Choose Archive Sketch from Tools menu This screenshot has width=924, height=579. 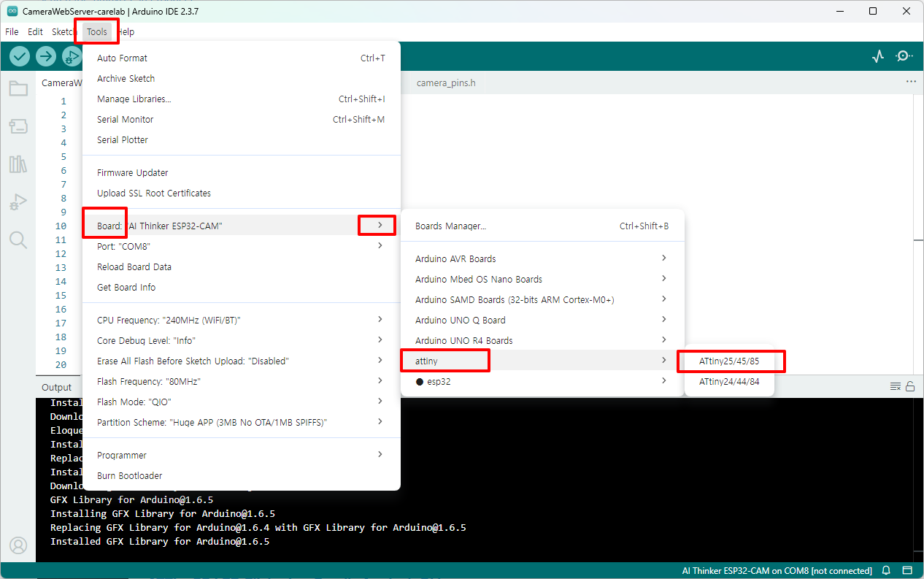pyautogui.click(x=242, y=78)
